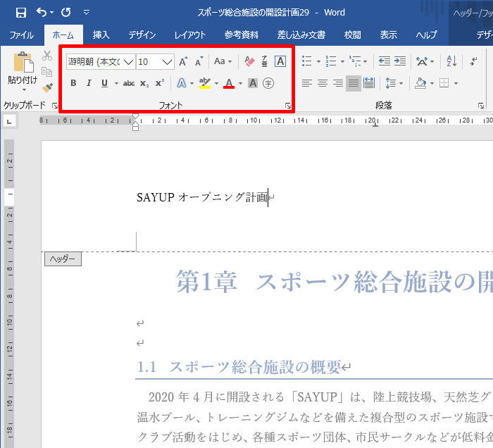The width and height of the screenshot is (493, 448).
Task: Open the 挿入 tab
Action: tap(101, 35)
